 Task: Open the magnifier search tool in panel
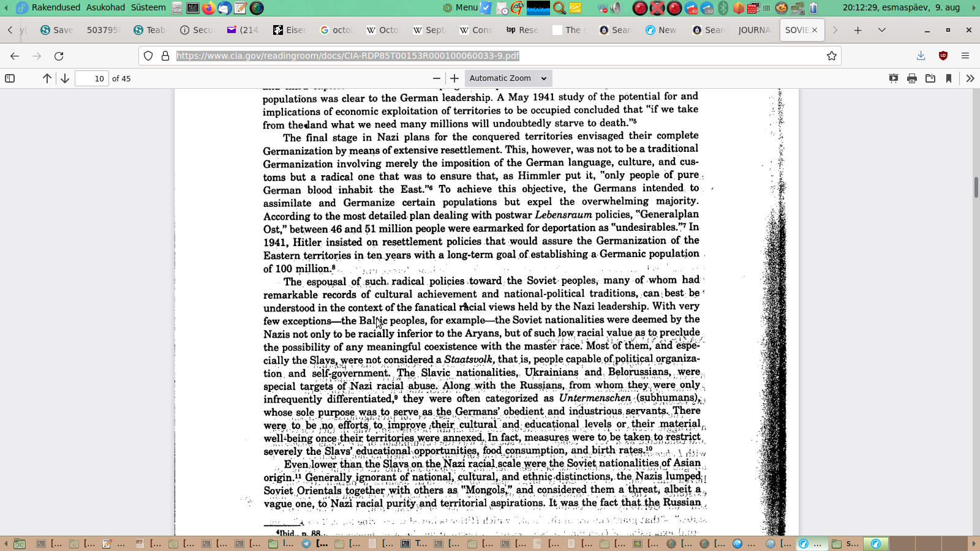[x=559, y=8]
